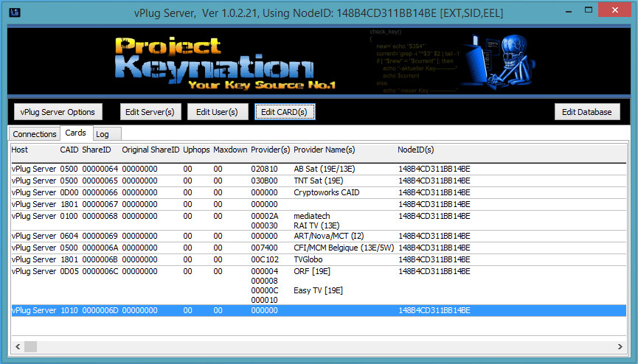Screen dimensions: 638x364
Task: Select the row with ShareID 00000064
Action: pyautogui.click(x=319, y=169)
